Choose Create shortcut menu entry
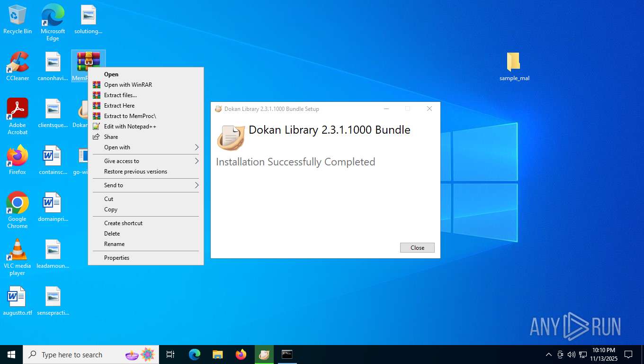This screenshot has width=644, height=364. click(146, 223)
